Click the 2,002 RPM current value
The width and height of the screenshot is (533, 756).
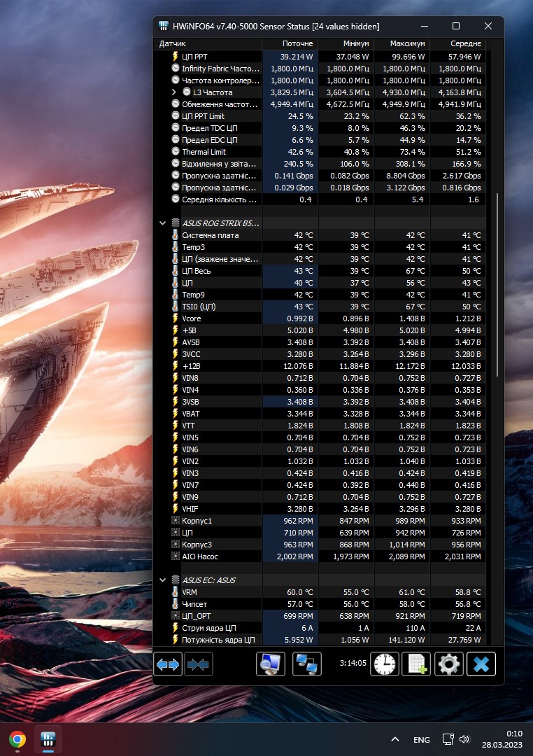point(295,556)
